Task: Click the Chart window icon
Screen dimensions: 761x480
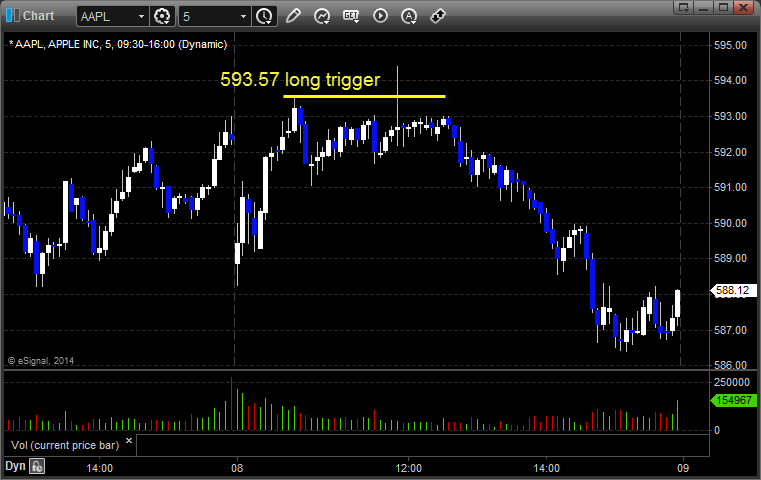Action: [13, 15]
